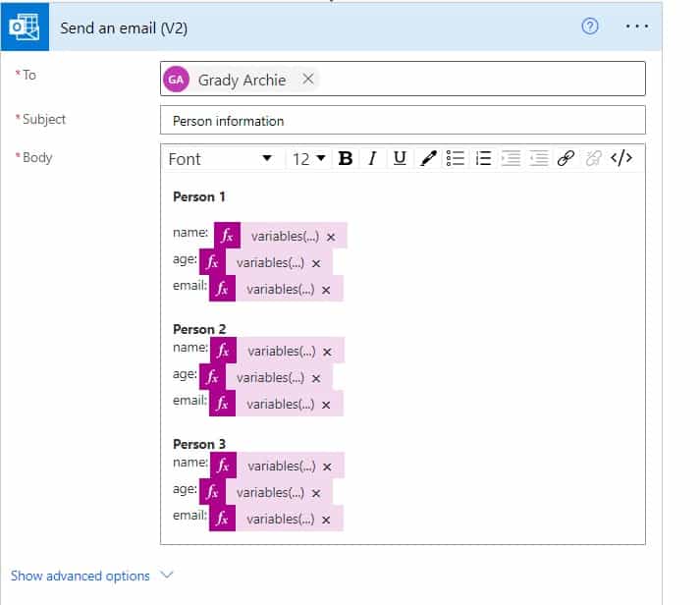Remove Person 3 age variables token

(316, 493)
